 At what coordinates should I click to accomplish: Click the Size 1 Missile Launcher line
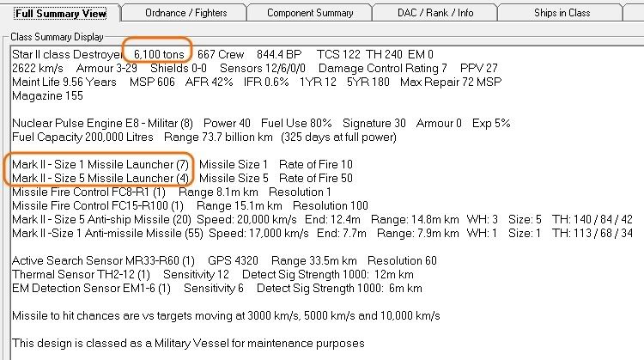182,164
